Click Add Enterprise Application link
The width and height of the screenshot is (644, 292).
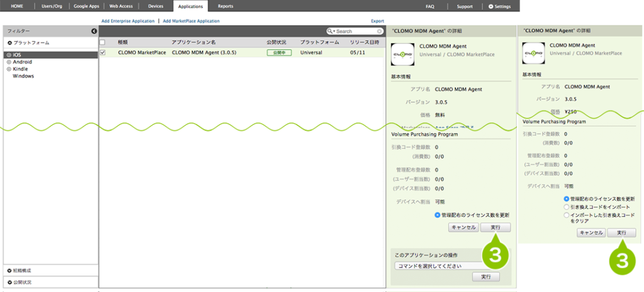coord(128,21)
